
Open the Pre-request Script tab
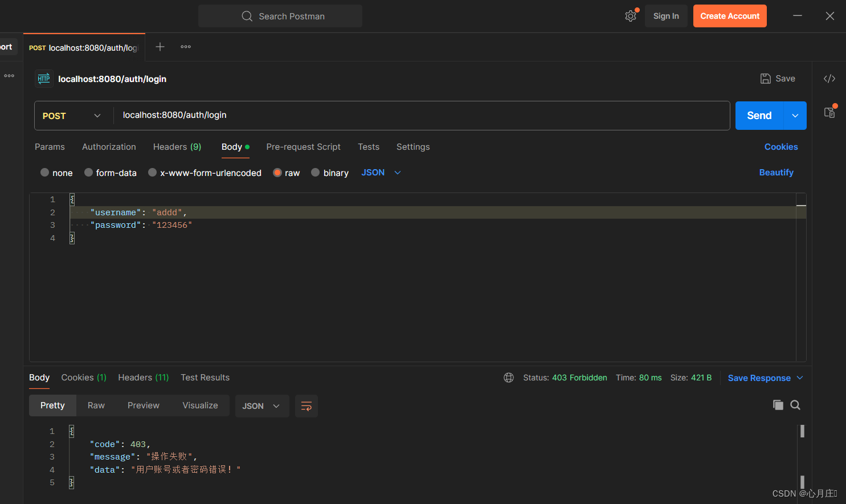coord(303,147)
